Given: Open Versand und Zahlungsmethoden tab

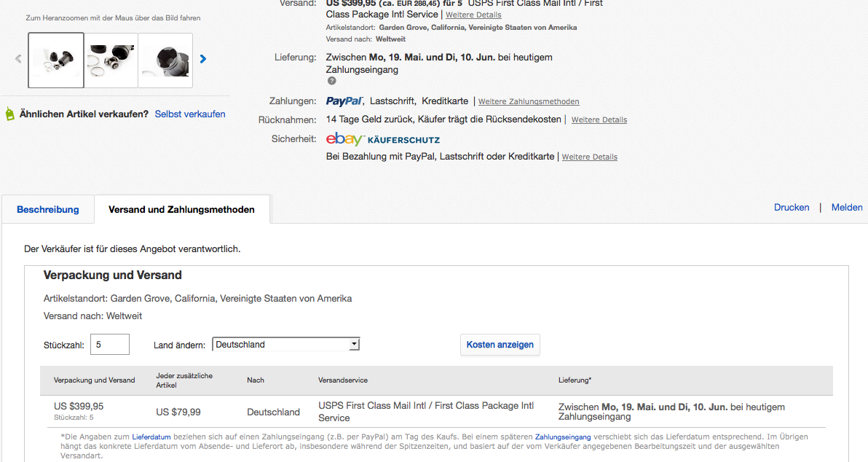Looking at the screenshot, I should coord(181,210).
